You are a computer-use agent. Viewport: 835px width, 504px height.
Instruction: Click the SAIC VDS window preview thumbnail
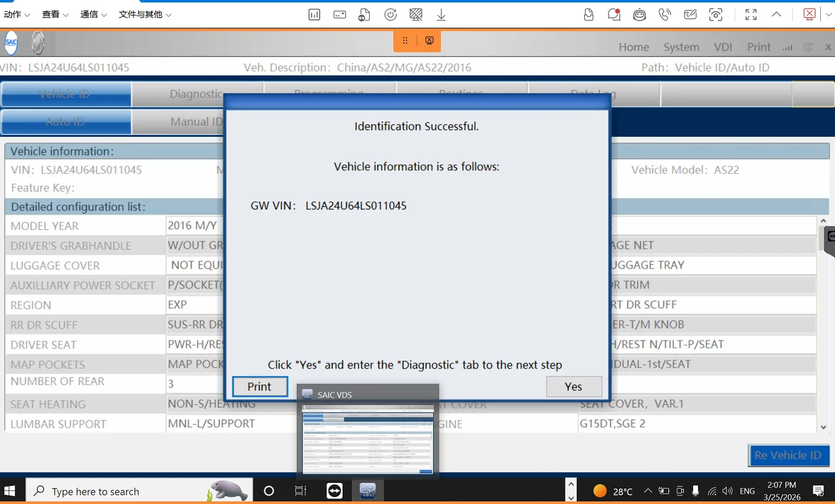coord(367,438)
